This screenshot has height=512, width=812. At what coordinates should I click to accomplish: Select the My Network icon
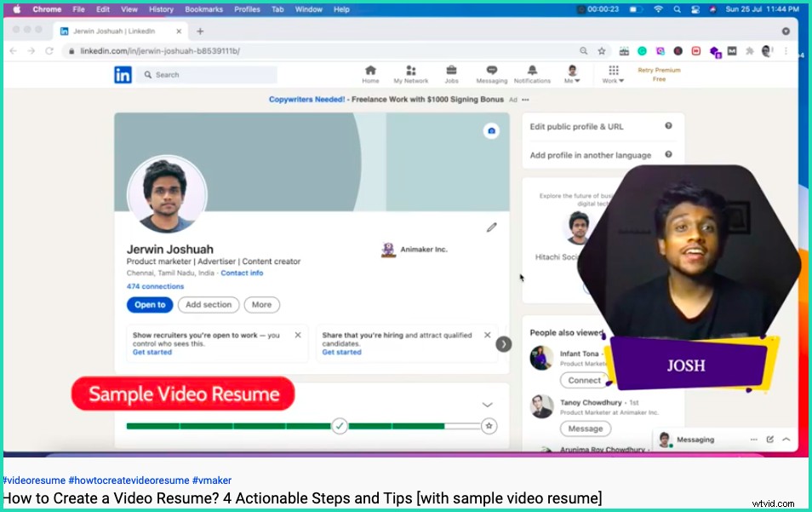click(x=411, y=70)
